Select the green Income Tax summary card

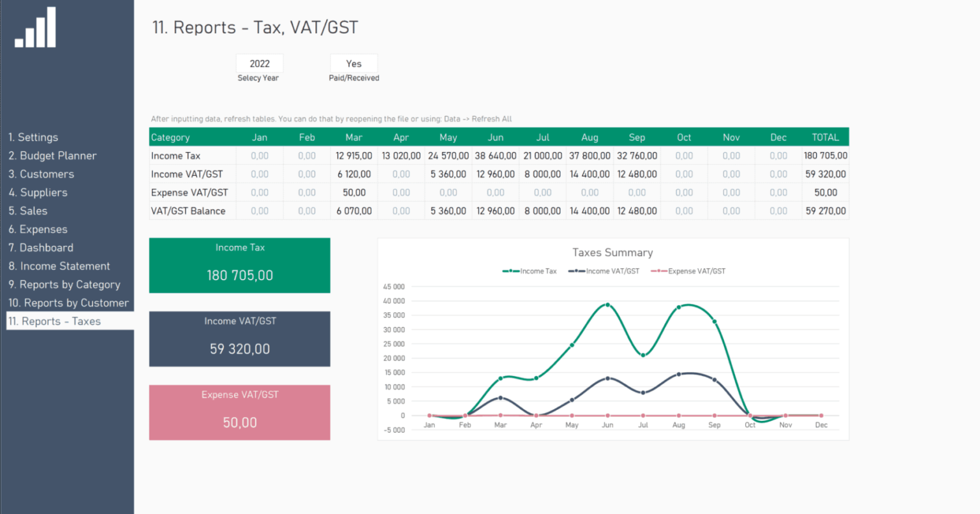(239, 265)
